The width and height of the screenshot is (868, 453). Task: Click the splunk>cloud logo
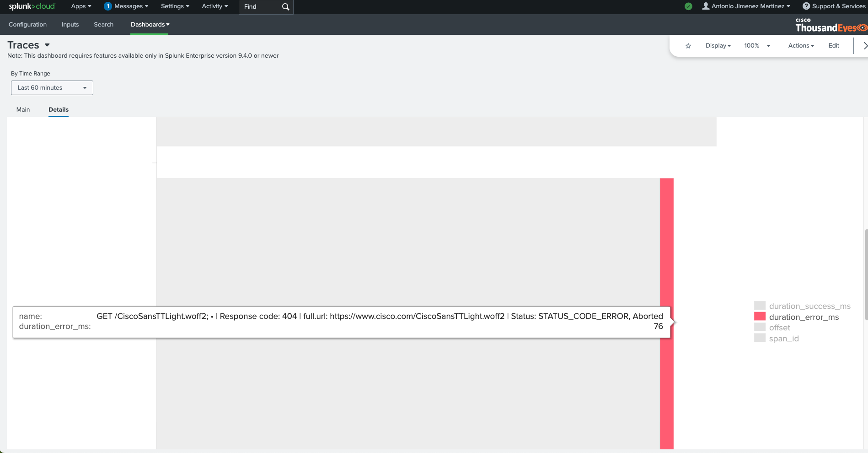point(32,6)
